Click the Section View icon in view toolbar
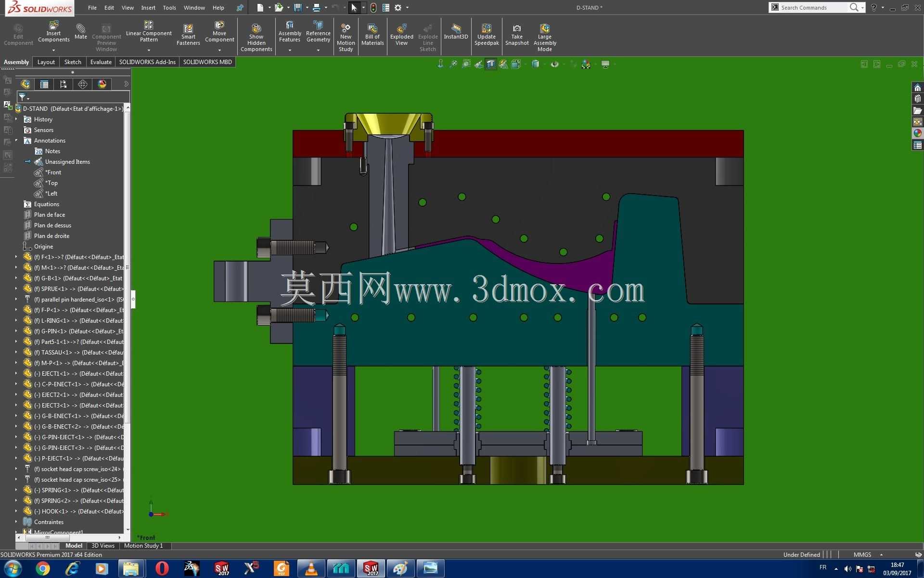The image size is (924, 578). [x=491, y=64]
